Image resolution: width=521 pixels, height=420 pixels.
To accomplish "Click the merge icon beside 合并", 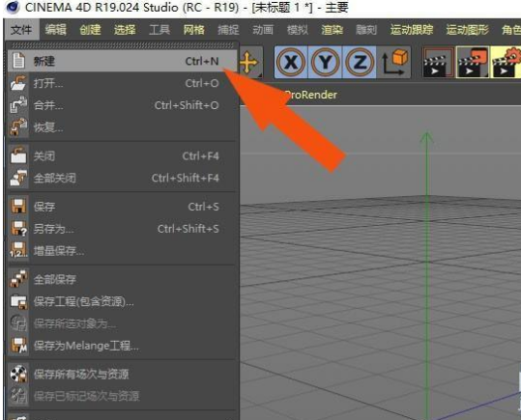I will (18, 105).
